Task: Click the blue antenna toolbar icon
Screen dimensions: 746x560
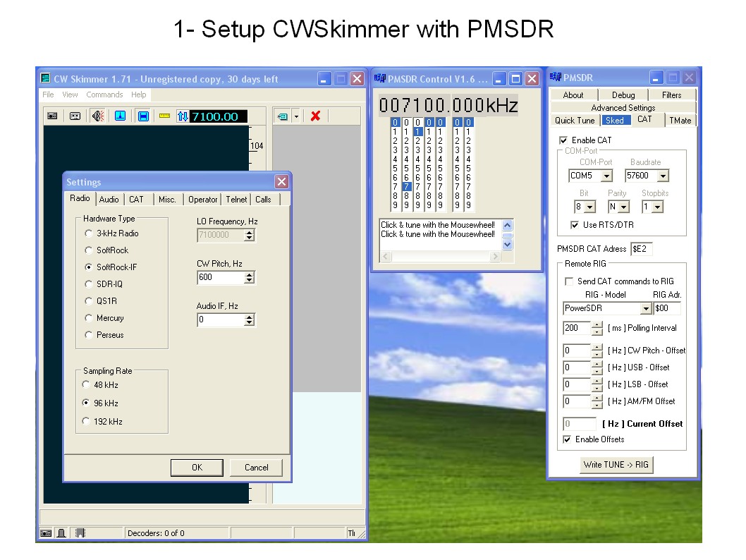Action: tap(121, 116)
